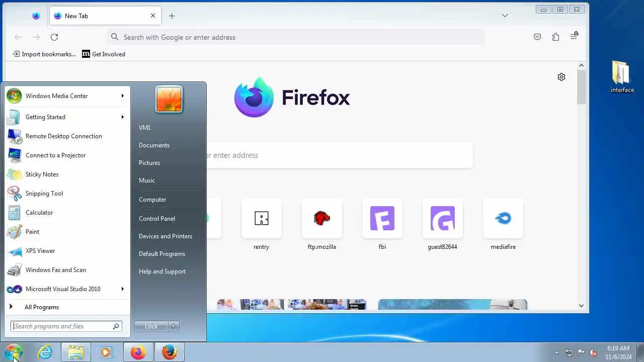Image resolution: width=644 pixels, height=362 pixels.
Task: Click the Search programs and files box
Action: click(x=66, y=326)
